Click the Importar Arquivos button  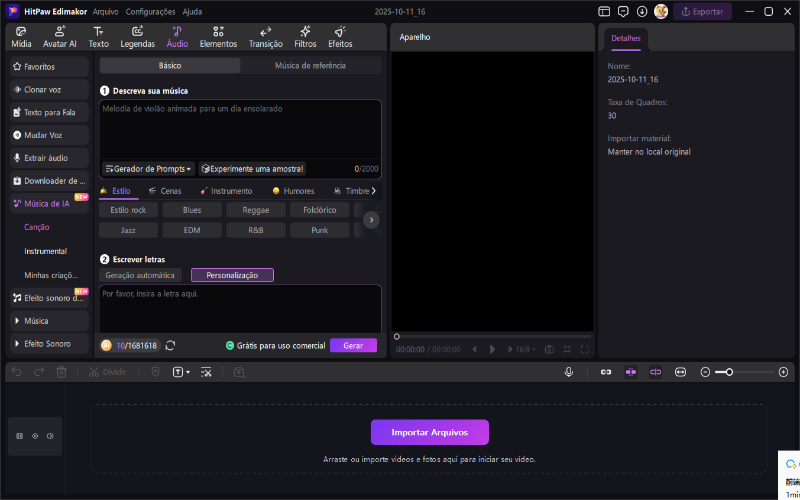click(x=430, y=432)
